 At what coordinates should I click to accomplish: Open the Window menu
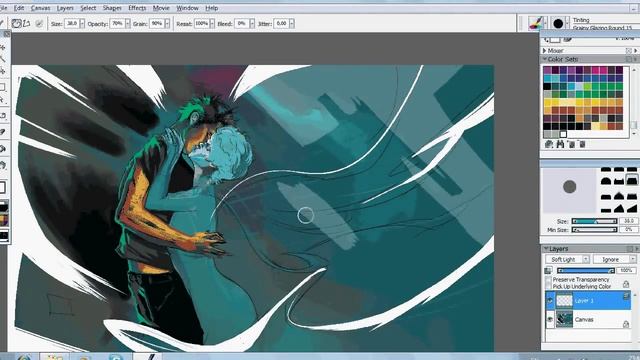(x=187, y=8)
